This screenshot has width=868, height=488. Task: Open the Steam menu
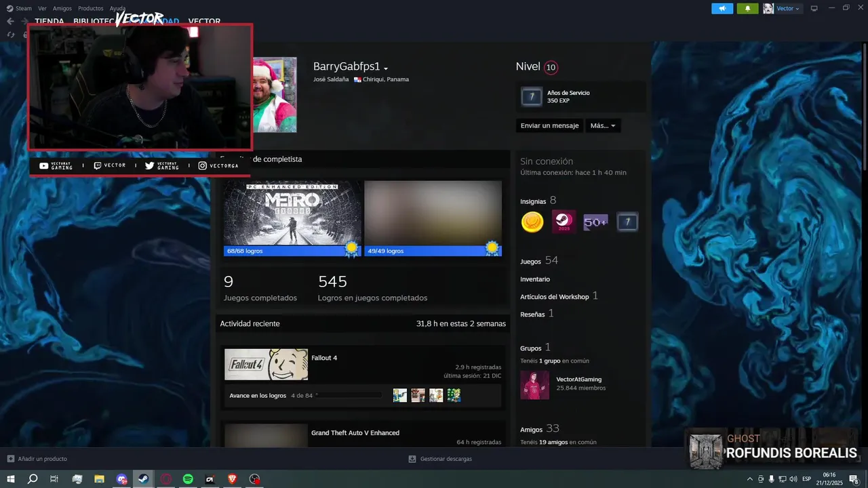coord(19,8)
